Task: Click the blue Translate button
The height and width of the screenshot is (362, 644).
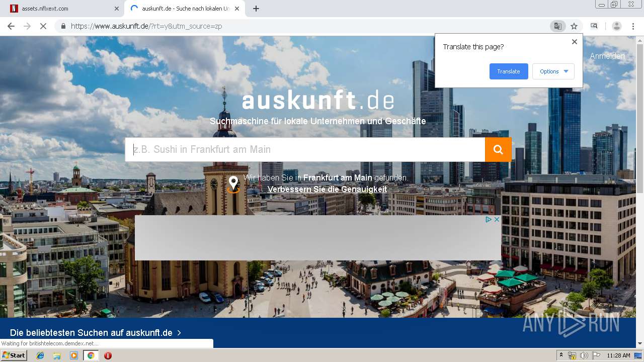Action: tap(509, 71)
